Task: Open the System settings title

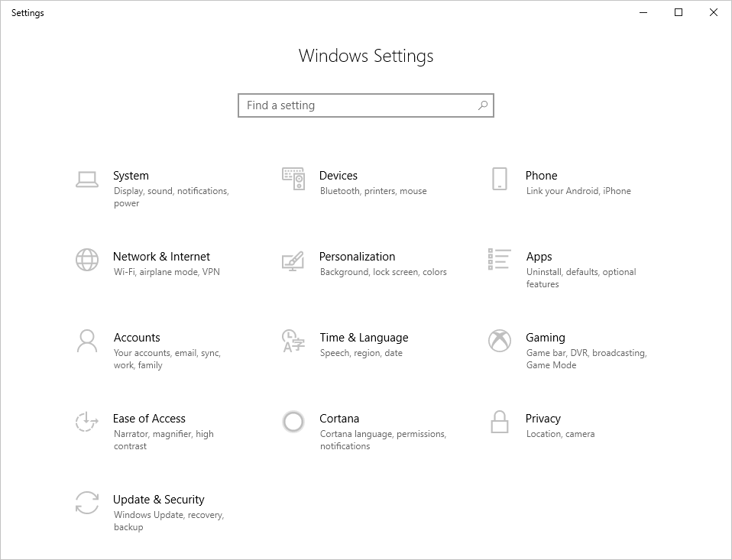Action: (x=131, y=176)
